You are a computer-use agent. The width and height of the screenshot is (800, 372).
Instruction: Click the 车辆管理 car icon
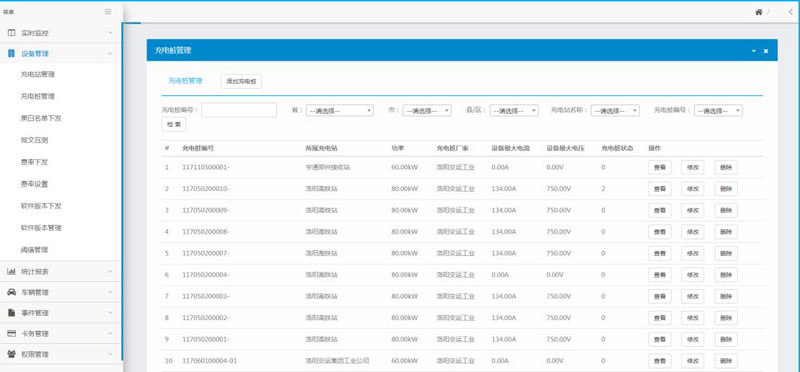pos(11,292)
